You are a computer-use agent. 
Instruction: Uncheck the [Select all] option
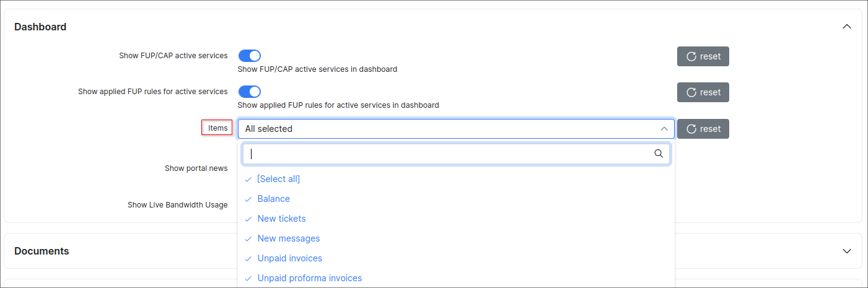pyautogui.click(x=278, y=179)
